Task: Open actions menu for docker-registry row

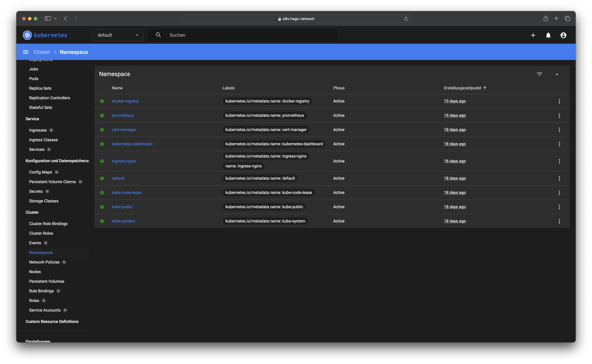Action: [559, 101]
